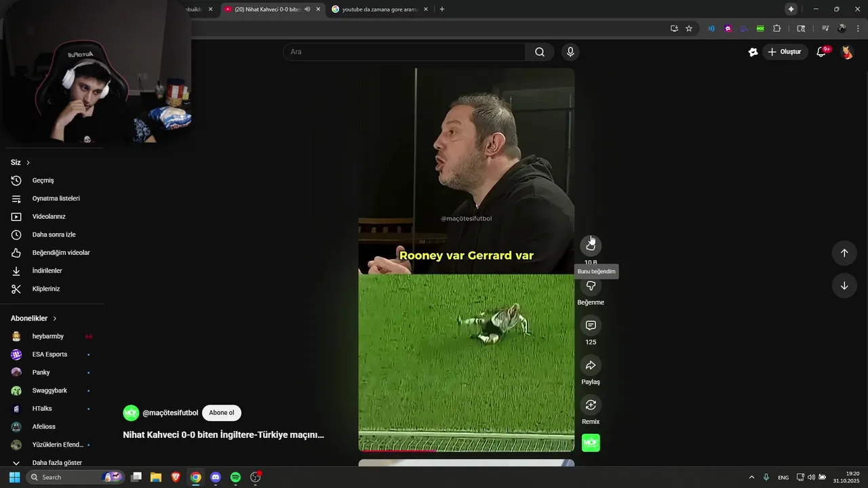Expand the Abonelikler section header
Screen dimensions: 868x488
point(34,319)
